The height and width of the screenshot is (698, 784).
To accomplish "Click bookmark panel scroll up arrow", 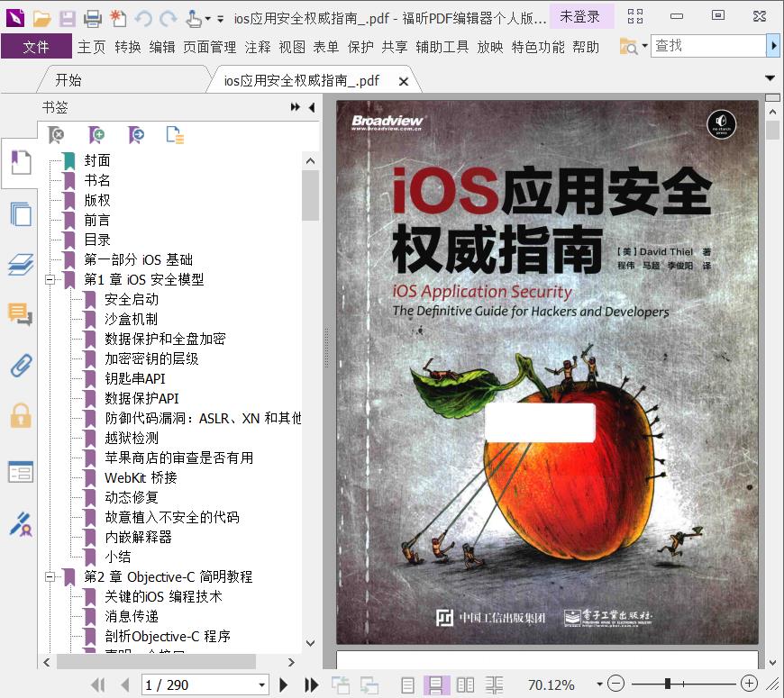I will (x=310, y=161).
